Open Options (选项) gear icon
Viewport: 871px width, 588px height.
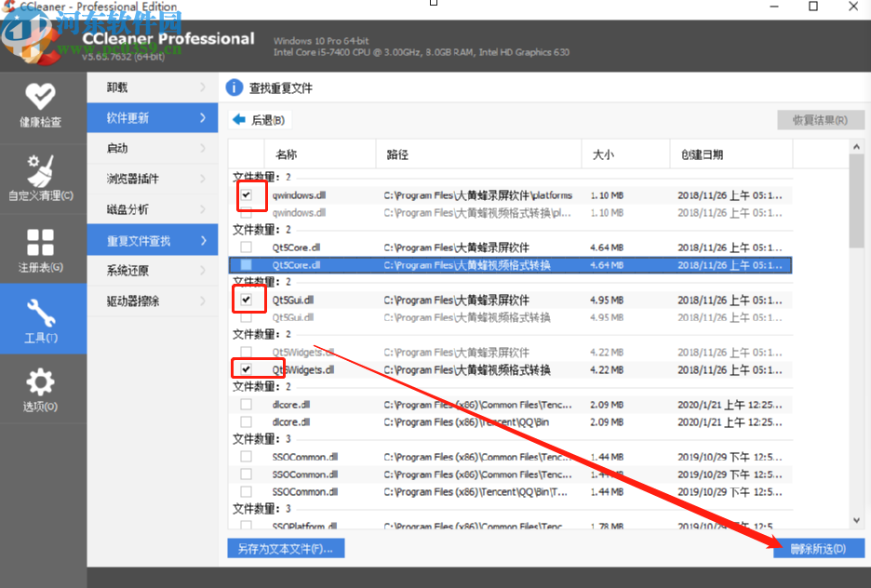point(40,382)
